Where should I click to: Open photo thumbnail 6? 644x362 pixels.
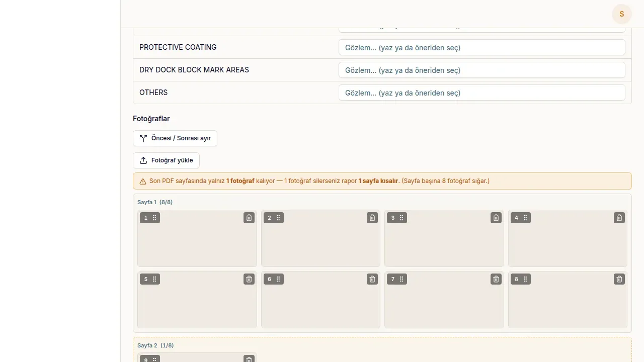coord(320,300)
